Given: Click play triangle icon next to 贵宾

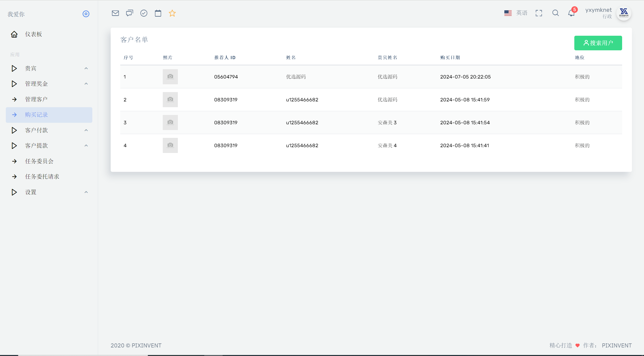Looking at the screenshot, I should click(14, 68).
